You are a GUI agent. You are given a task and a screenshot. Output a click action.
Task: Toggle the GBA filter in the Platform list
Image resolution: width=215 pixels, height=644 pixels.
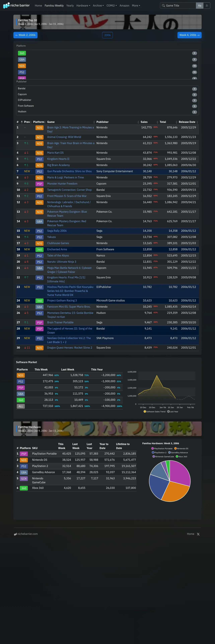tap(107, 60)
